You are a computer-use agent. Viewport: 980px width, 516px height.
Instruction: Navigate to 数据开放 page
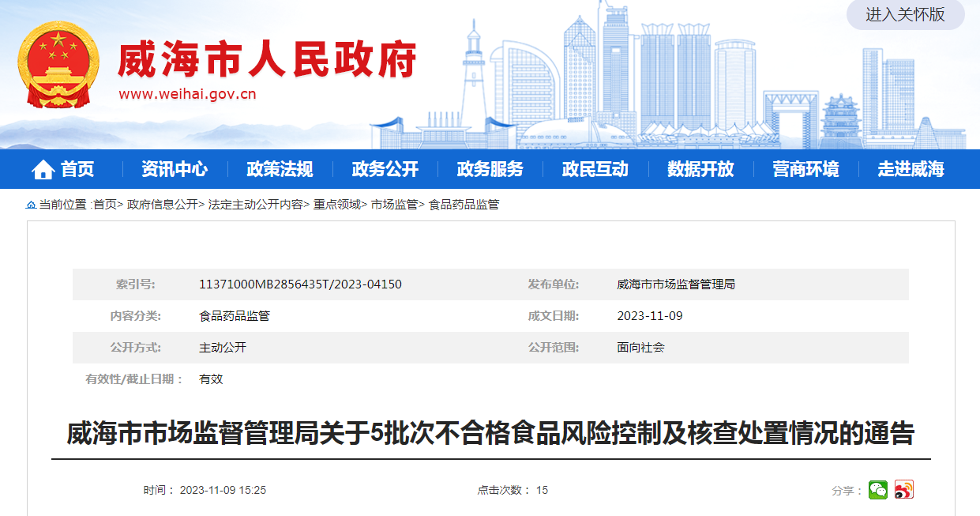pyautogui.click(x=700, y=169)
